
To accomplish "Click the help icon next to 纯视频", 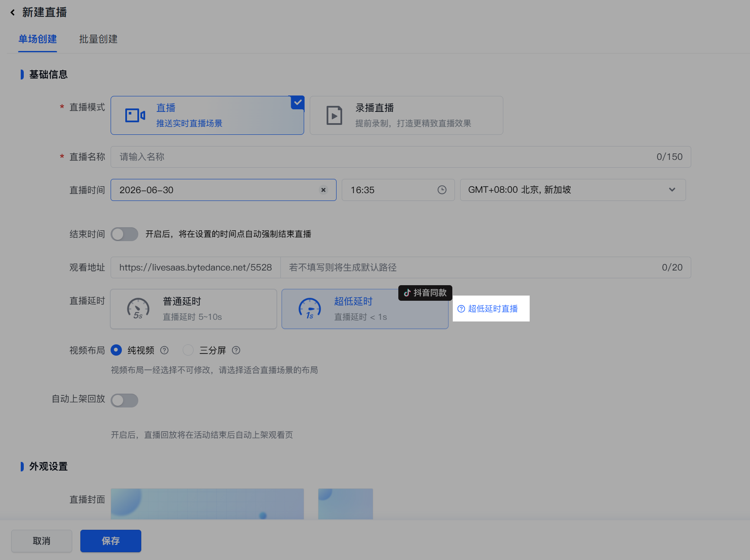I will click(x=164, y=350).
